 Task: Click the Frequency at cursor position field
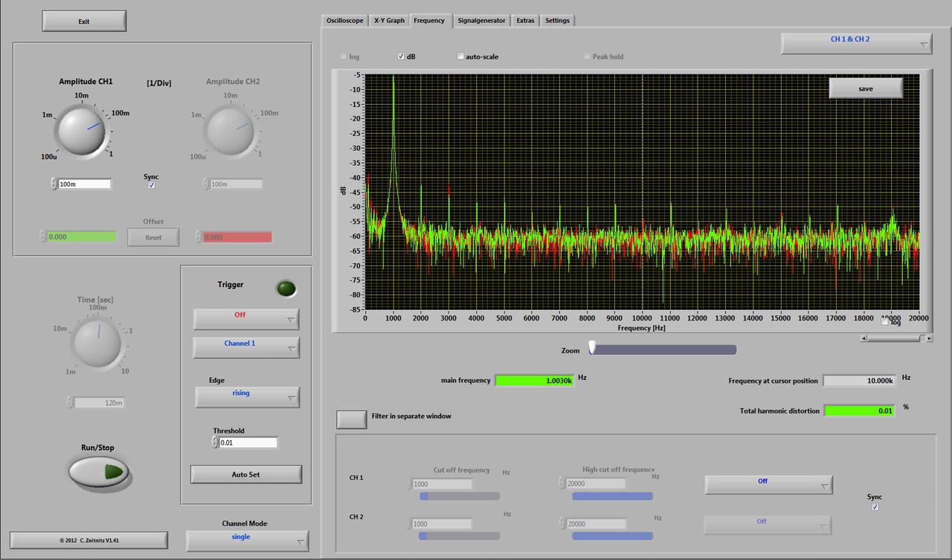(x=858, y=380)
